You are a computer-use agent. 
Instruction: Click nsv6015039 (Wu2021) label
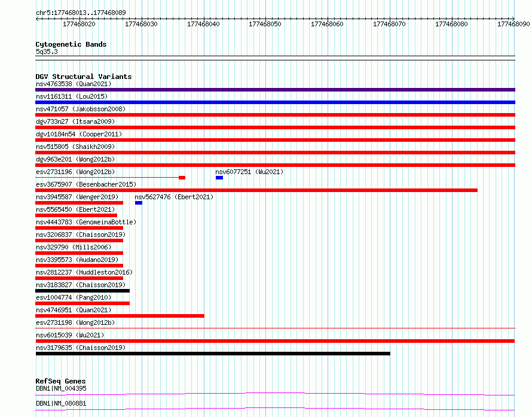[x=70, y=335]
